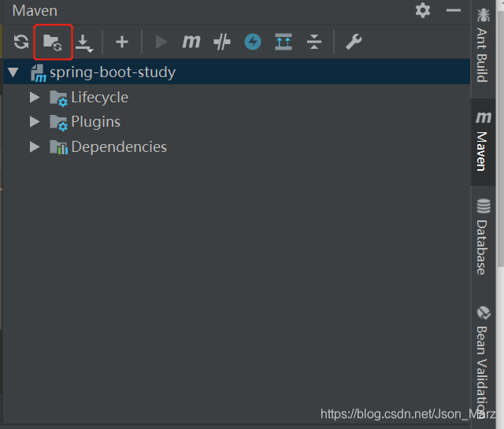Image resolution: width=504 pixels, height=429 pixels.
Task: Click the Plugins folder gear icon
Action: [58, 123]
